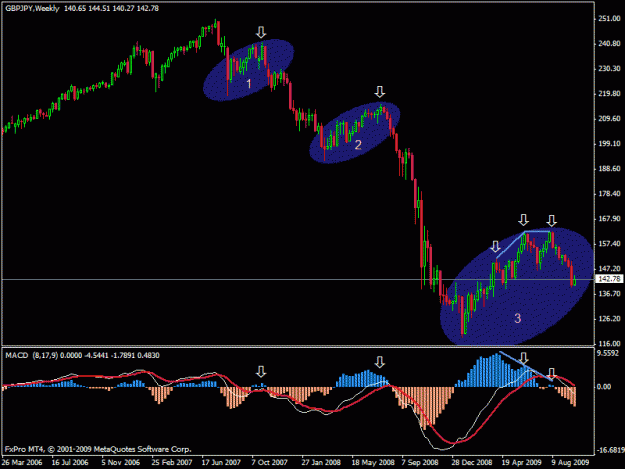625x469 pixels.
Task: Click the FxPro MT4 MetaQuotes copyright text
Action: [98, 449]
